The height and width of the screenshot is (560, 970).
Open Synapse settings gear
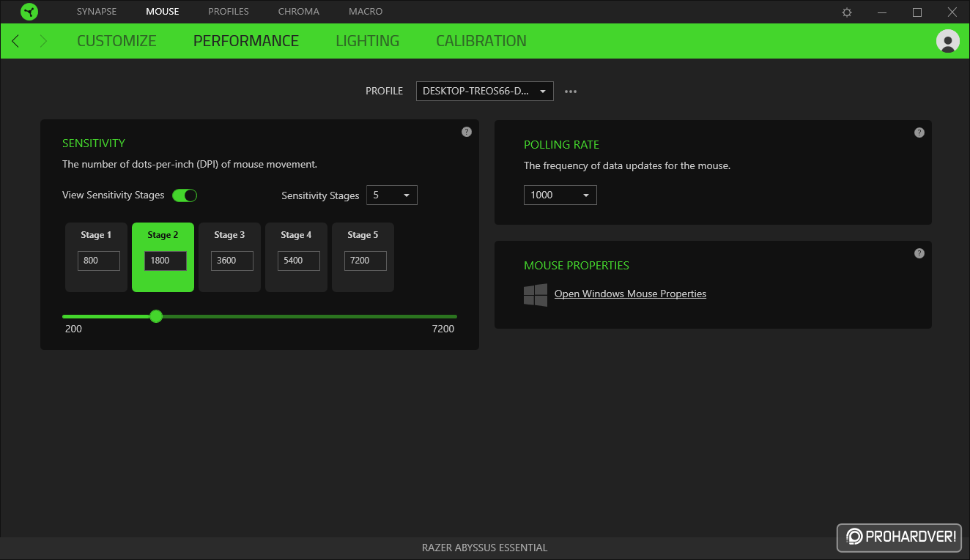[847, 12]
